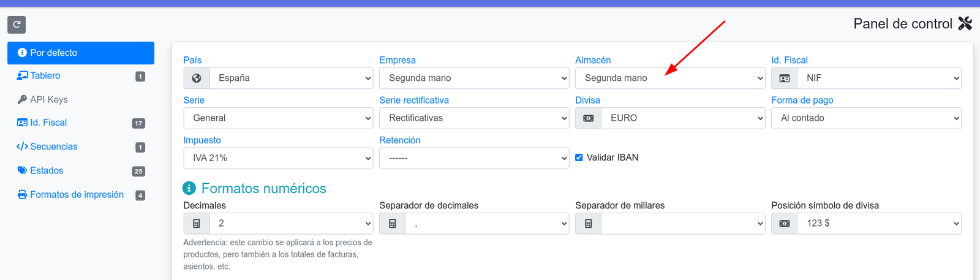Open the Separador de decimales dropdown
Screen dimensions: 980x280
(487, 224)
